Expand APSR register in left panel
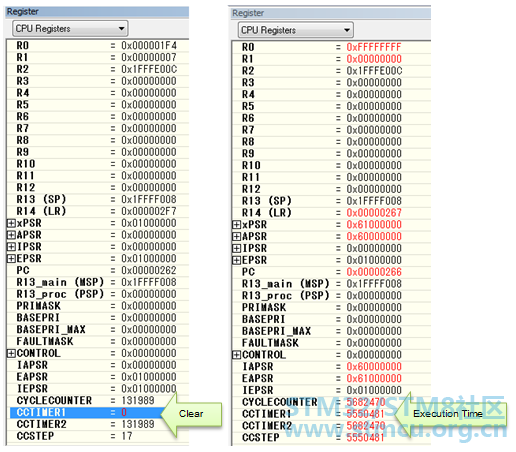Image resolution: width=516 pixels, height=452 pixels. pyautogui.click(x=11, y=235)
